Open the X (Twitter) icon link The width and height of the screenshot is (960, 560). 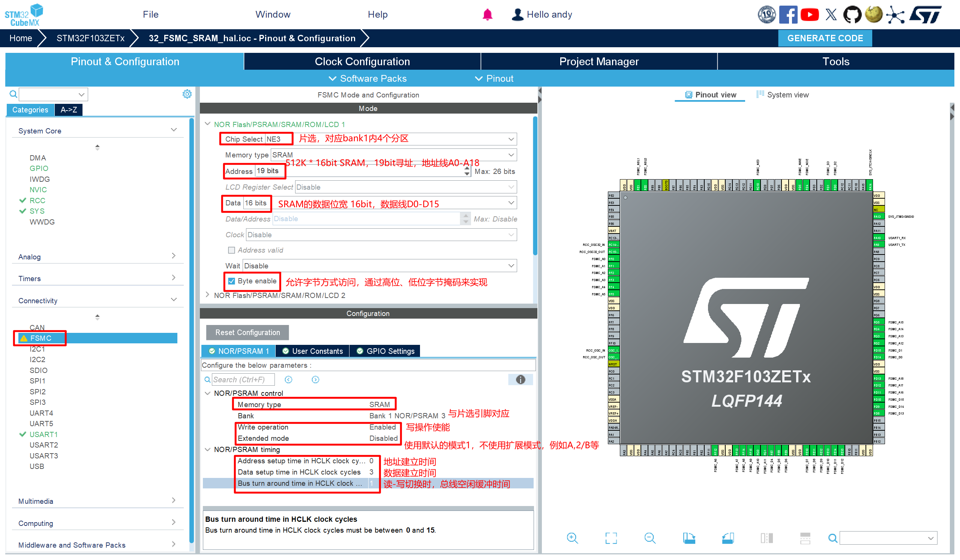pyautogui.click(x=831, y=15)
